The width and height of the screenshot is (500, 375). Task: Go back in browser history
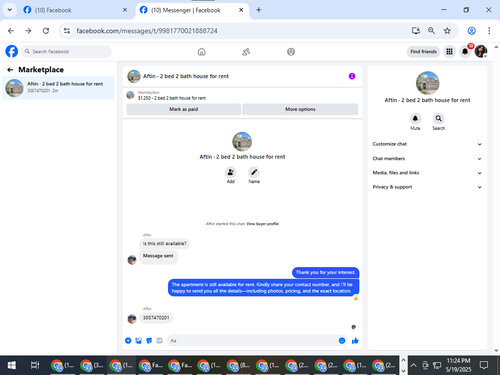(11, 31)
